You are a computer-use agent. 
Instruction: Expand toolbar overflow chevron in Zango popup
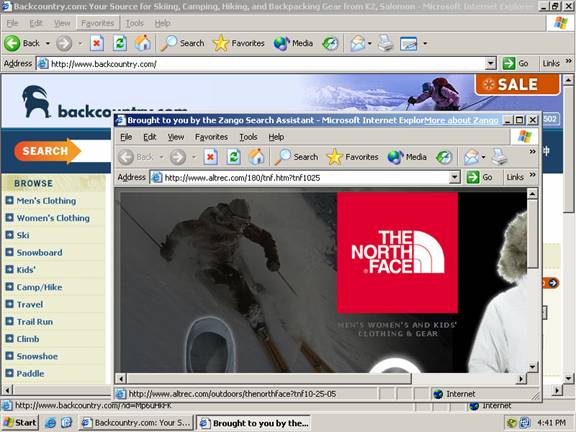(x=532, y=152)
